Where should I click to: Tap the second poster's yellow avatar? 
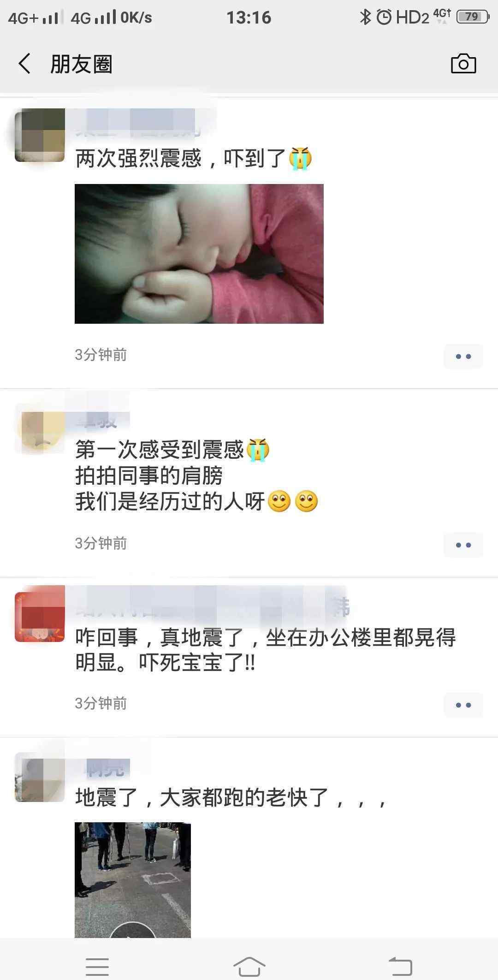[40, 429]
